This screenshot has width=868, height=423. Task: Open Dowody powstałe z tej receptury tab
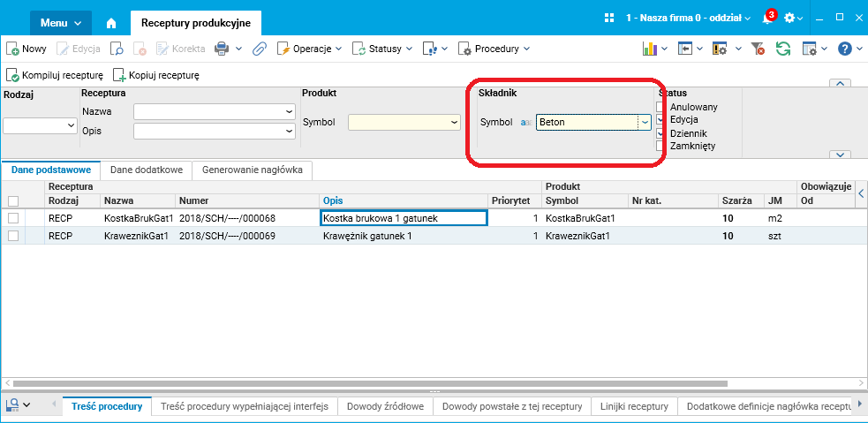[x=512, y=406]
